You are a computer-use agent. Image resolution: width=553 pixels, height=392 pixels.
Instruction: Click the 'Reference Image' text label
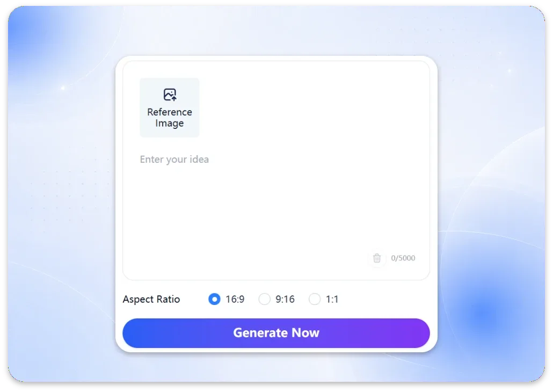click(170, 118)
